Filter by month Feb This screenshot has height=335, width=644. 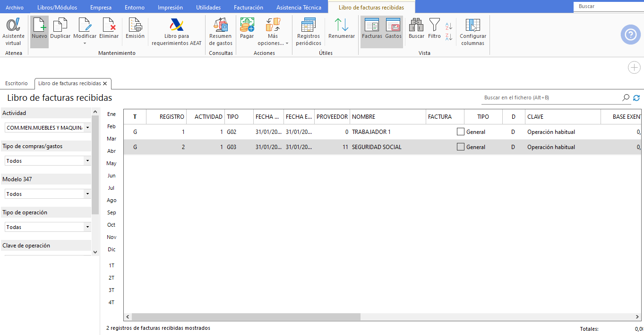coord(112,126)
